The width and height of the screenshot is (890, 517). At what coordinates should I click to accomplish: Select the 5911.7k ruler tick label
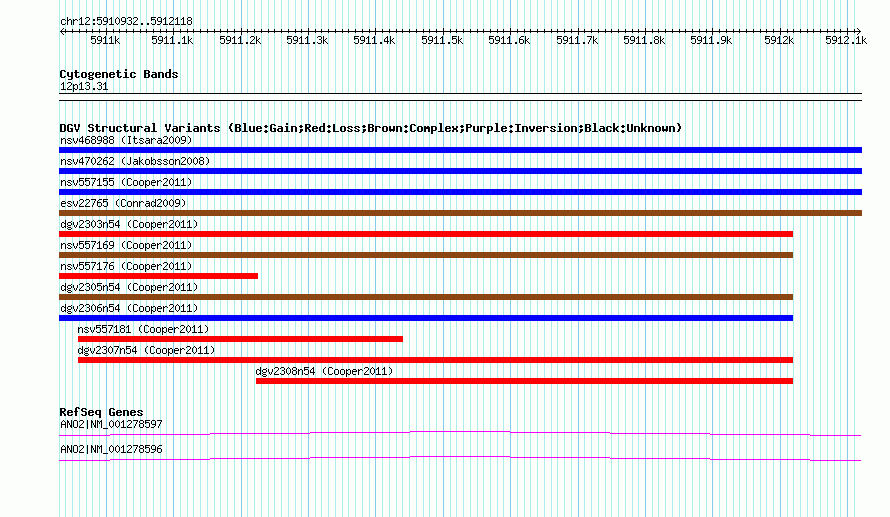pyautogui.click(x=577, y=40)
